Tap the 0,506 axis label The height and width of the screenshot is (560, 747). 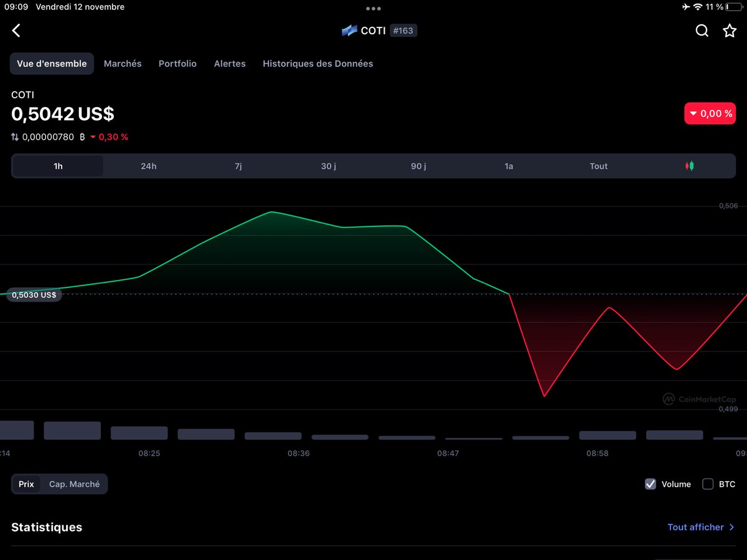point(728,206)
